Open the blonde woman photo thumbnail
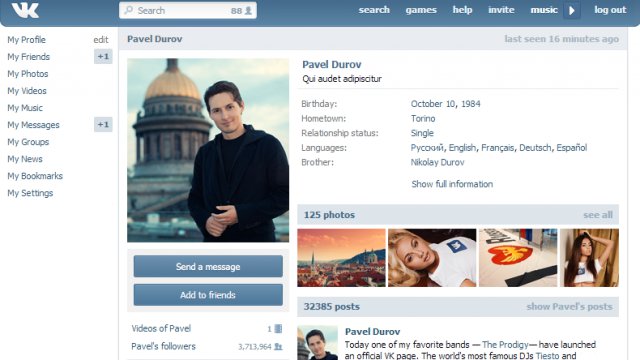Image resolution: width=640 pixels, height=360 pixels. click(x=432, y=258)
